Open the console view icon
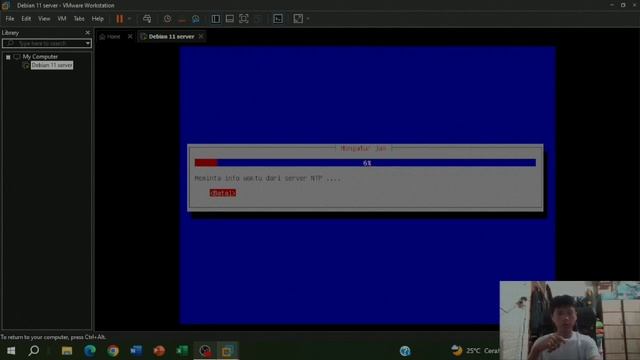Viewport: 640px width, 360px height. click(x=278, y=19)
